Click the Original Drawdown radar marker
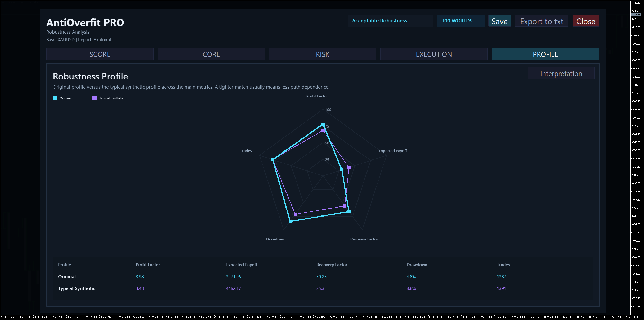The height and width of the screenshot is (320, 644). (290, 221)
